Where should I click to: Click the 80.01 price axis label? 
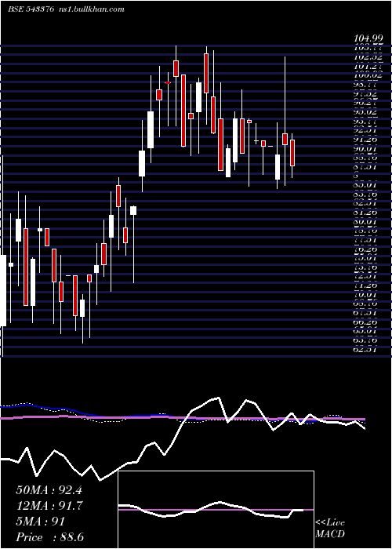pos(365,221)
